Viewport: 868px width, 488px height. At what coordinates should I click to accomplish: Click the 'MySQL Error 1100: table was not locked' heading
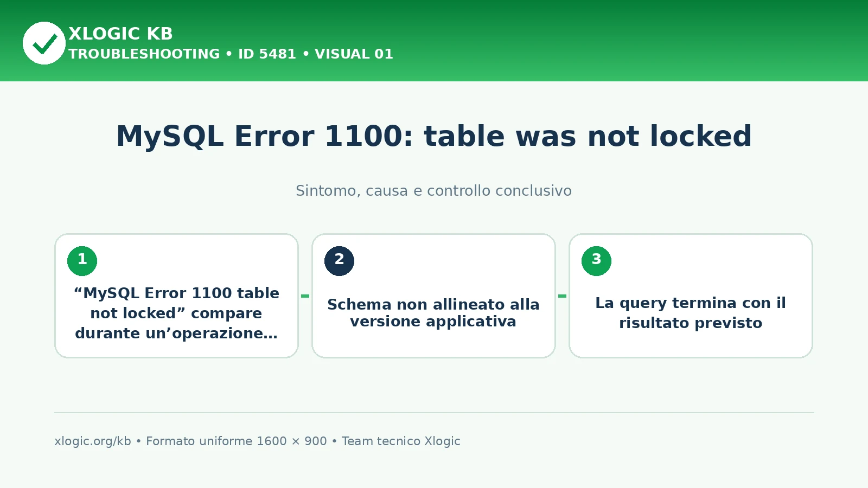[434, 136]
